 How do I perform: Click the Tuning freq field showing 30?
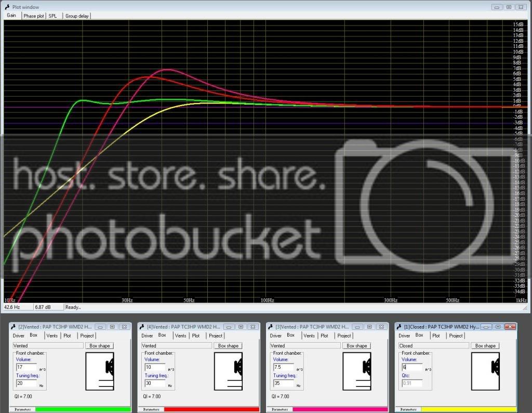[155, 383]
